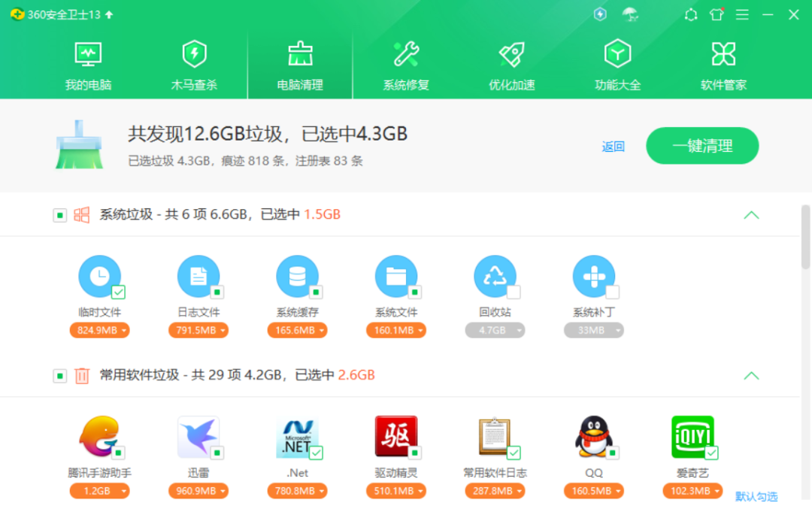Click the 临时文件 clock icon
Viewport: 812px width, 512px height.
point(99,276)
